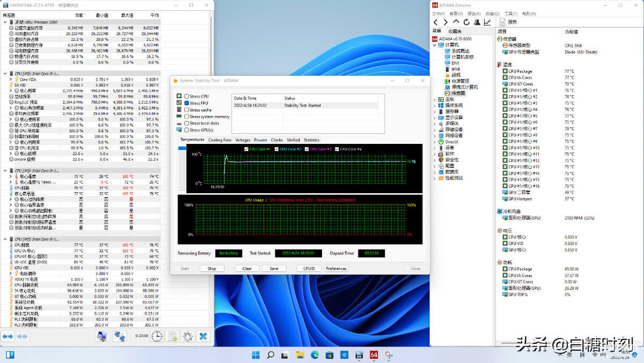Expand 主板 node in AIDA64 tree
The image size is (644, 363).
click(x=435, y=99)
